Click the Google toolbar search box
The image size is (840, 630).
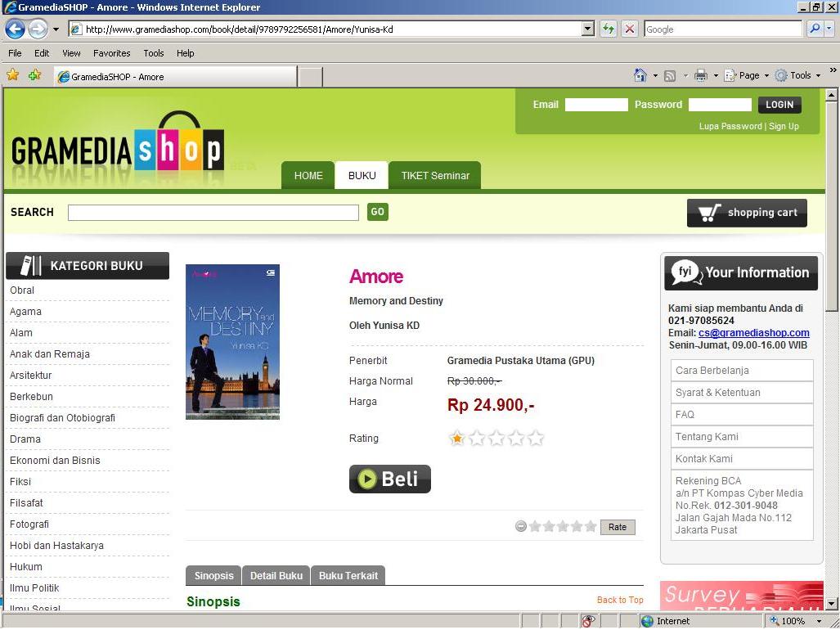pyautogui.click(x=723, y=29)
